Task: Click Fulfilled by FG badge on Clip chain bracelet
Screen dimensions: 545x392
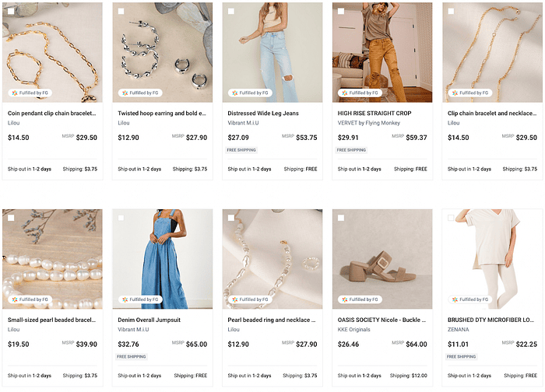Action: [471, 93]
